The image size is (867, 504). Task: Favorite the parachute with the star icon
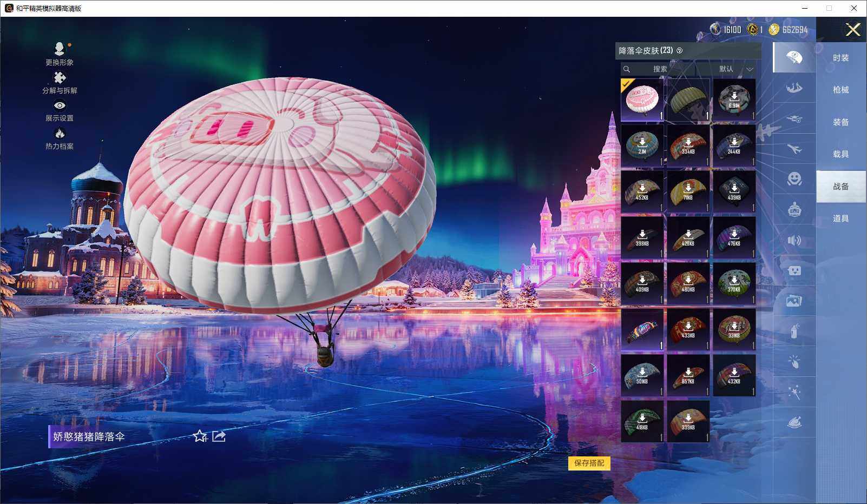[200, 436]
